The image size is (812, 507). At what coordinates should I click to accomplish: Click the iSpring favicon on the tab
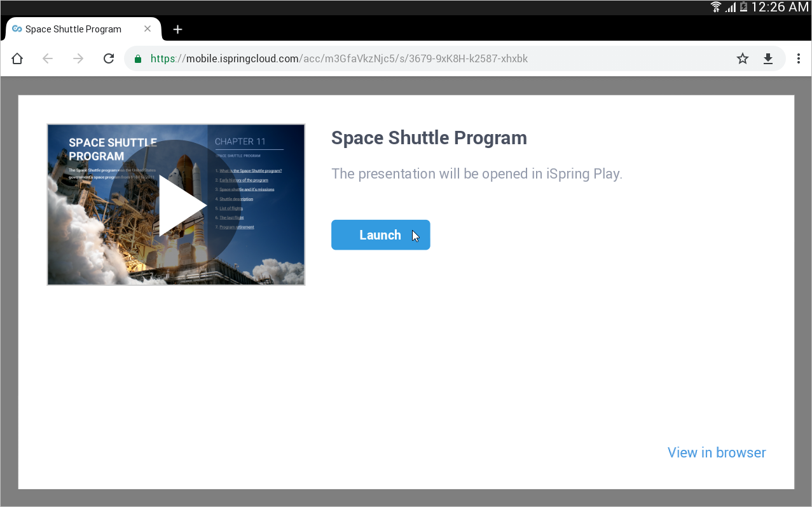point(17,29)
